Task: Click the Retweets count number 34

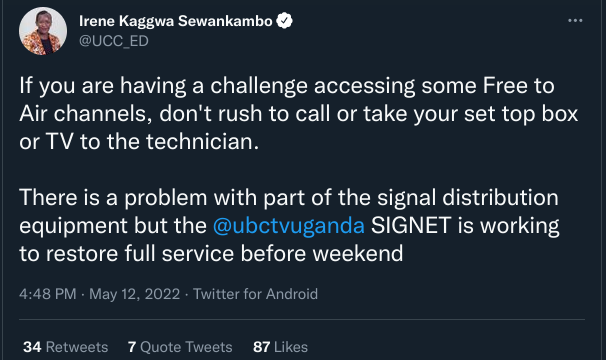Action: click(32, 347)
